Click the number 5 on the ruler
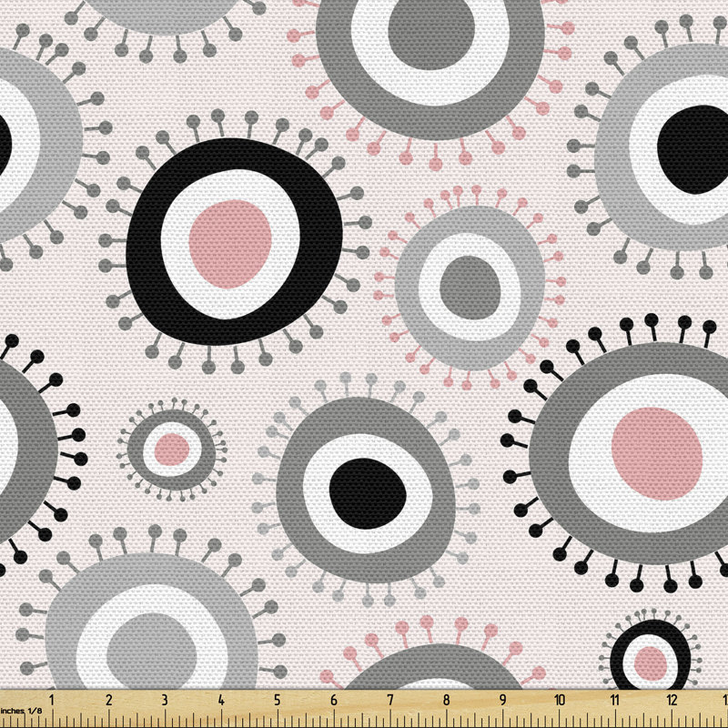728x728 pixels. point(278,700)
